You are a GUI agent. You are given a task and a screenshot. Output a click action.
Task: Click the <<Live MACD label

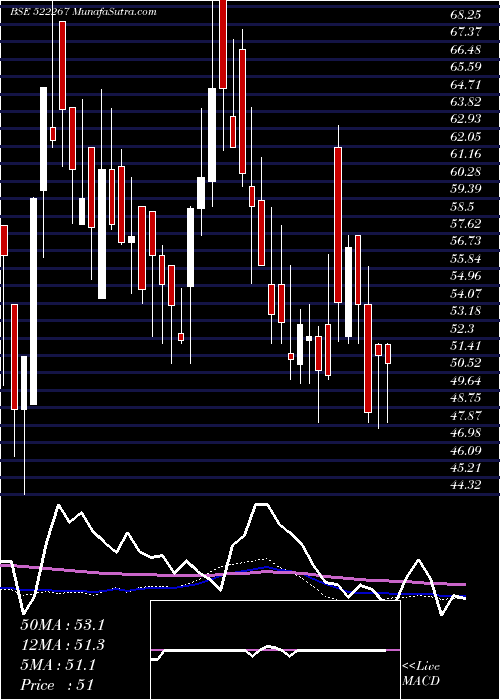tap(421, 674)
